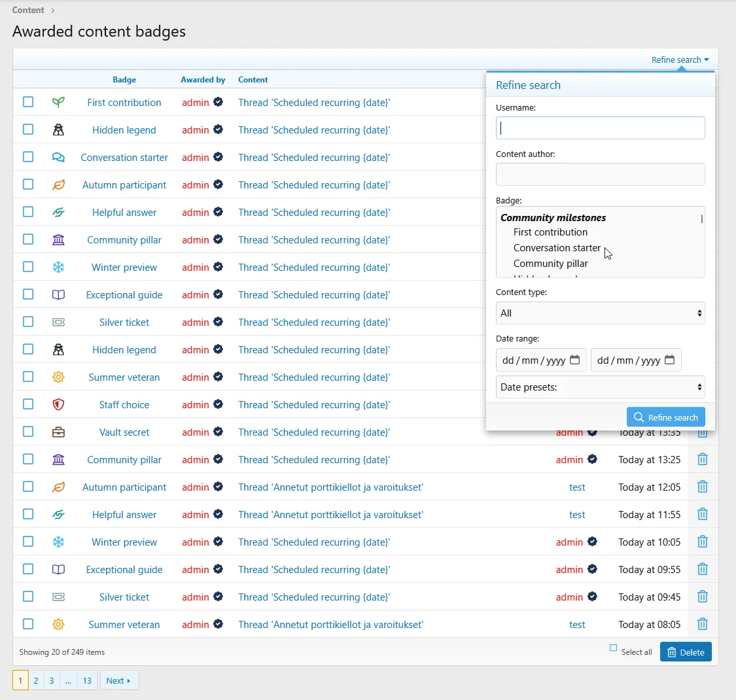
Task: Delete the Today at 13:25 award with trash icon
Action: tap(702, 460)
